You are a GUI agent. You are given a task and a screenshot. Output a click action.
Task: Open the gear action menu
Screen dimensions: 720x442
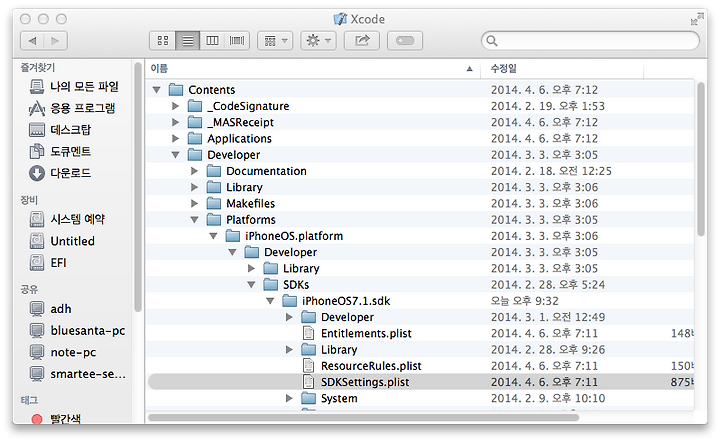[318, 41]
